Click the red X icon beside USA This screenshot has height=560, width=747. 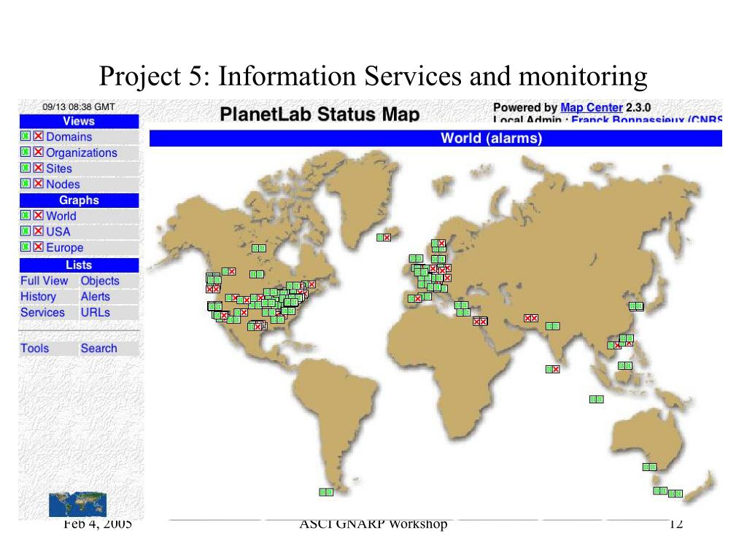(x=39, y=231)
